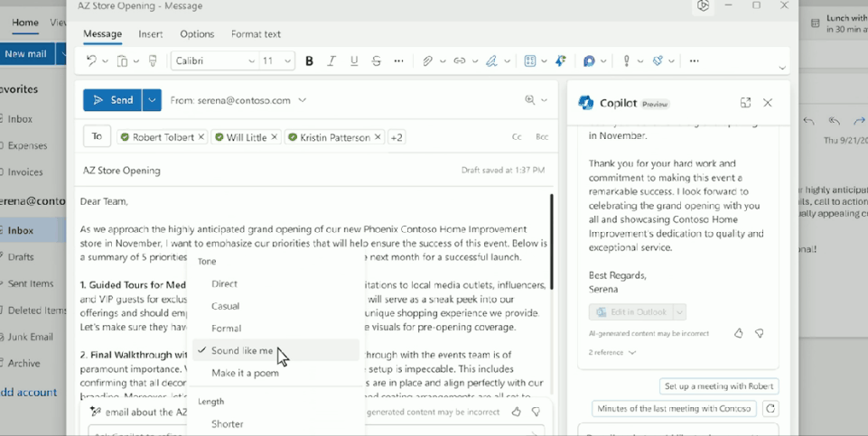Open the Format text tab
This screenshot has height=436, width=868.
[256, 34]
